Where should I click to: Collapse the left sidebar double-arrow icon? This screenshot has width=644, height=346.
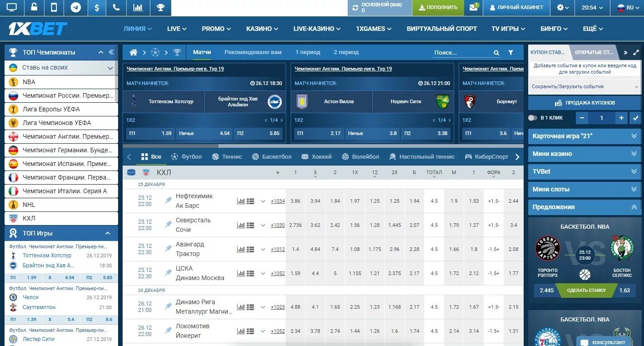[111, 52]
